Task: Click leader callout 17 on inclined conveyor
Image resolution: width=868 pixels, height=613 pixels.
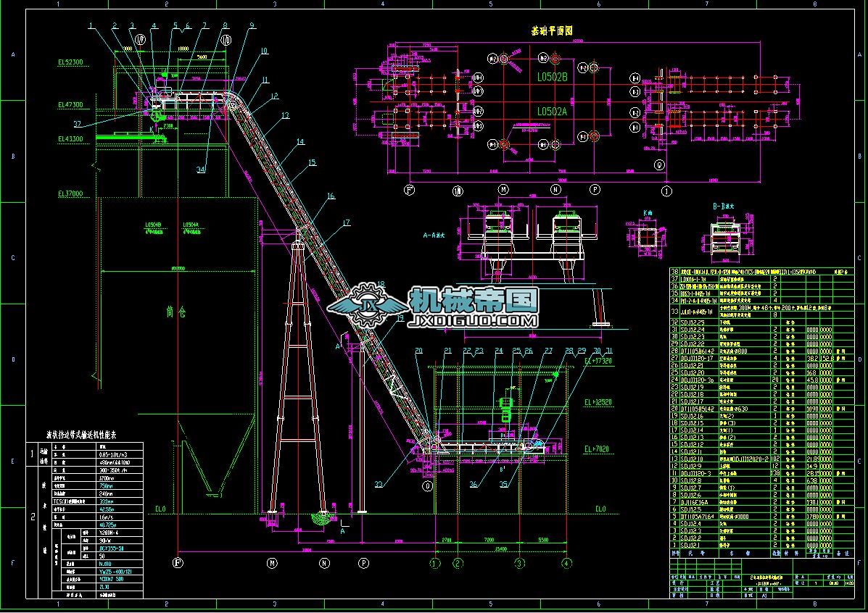Action: (x=347, y=223)
